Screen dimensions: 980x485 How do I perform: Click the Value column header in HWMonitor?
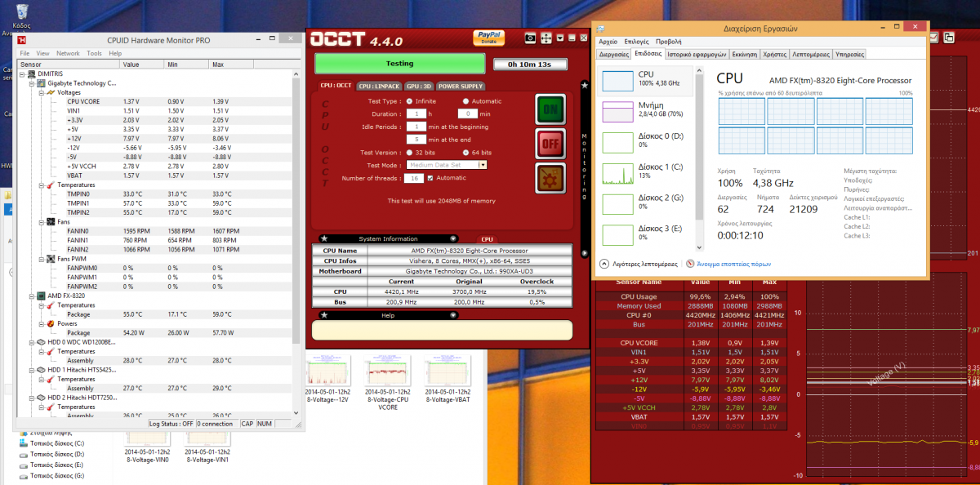142,64
